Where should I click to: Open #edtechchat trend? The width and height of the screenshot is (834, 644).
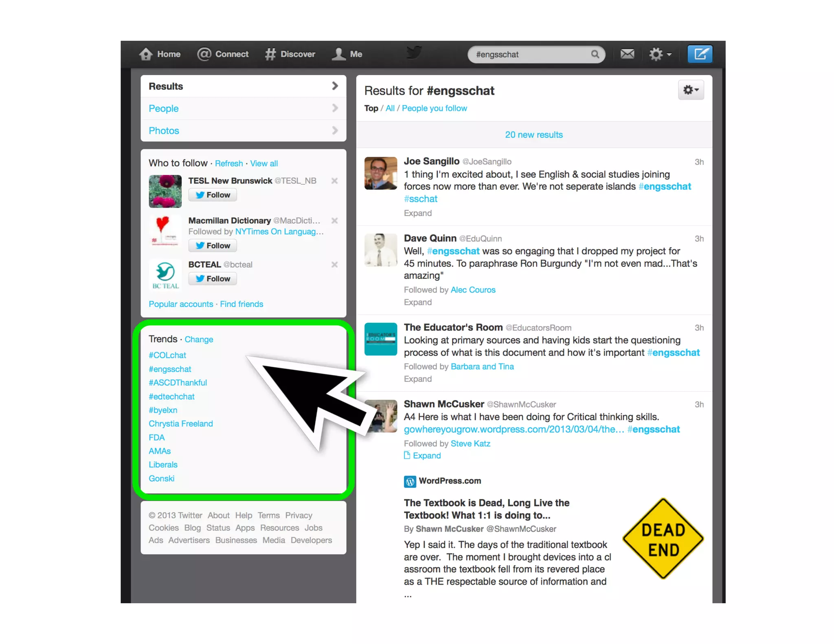[171, 396]
